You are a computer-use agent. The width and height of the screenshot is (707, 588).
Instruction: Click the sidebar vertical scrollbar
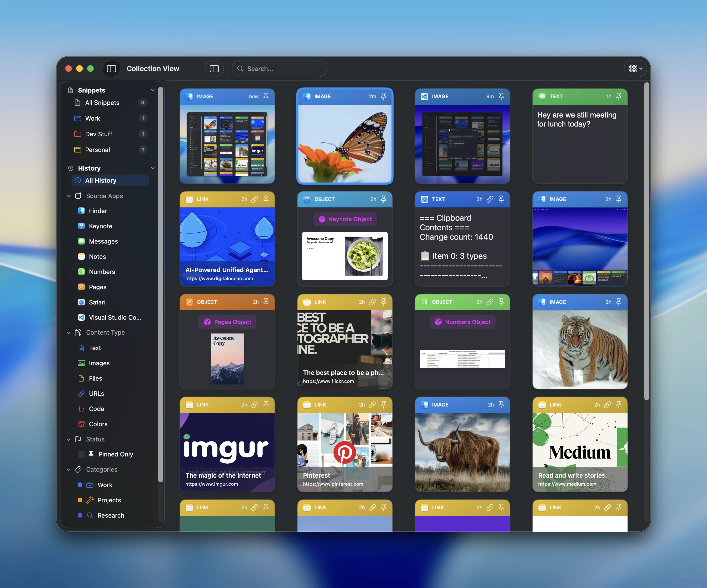pos(161,284)
